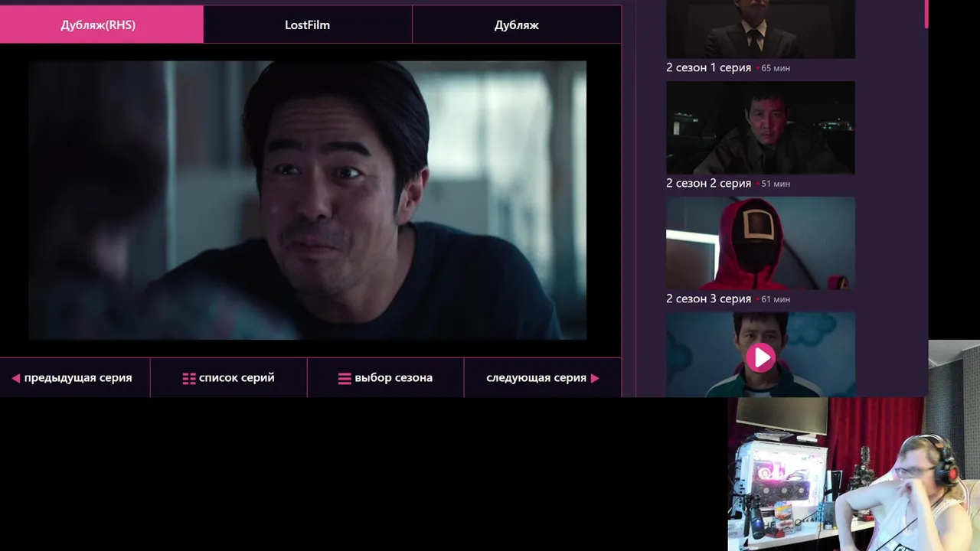
Task: Click the '2 сезон 3 серия' title
Action: pyautogui.click(x=708, y=298)
